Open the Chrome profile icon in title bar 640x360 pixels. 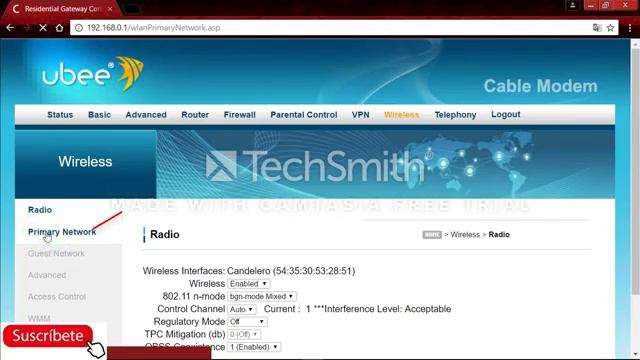(573, 5)
